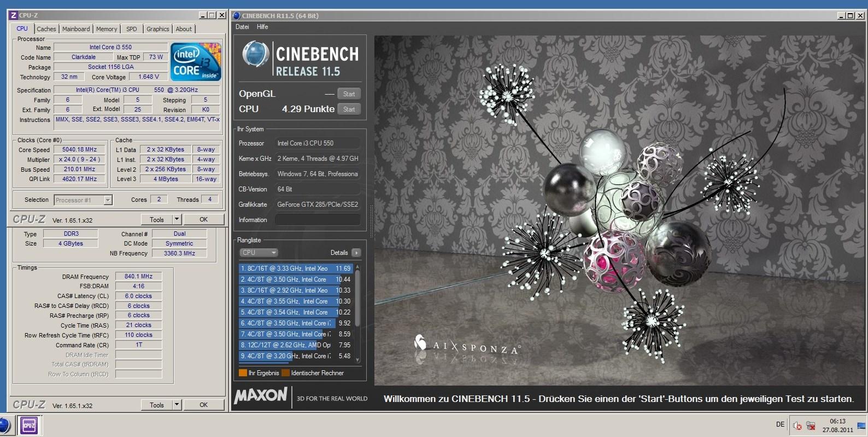This screenshot has width=868, height=437.
Task: Start the OpenGL benchmark
Action: pos(349,94)
